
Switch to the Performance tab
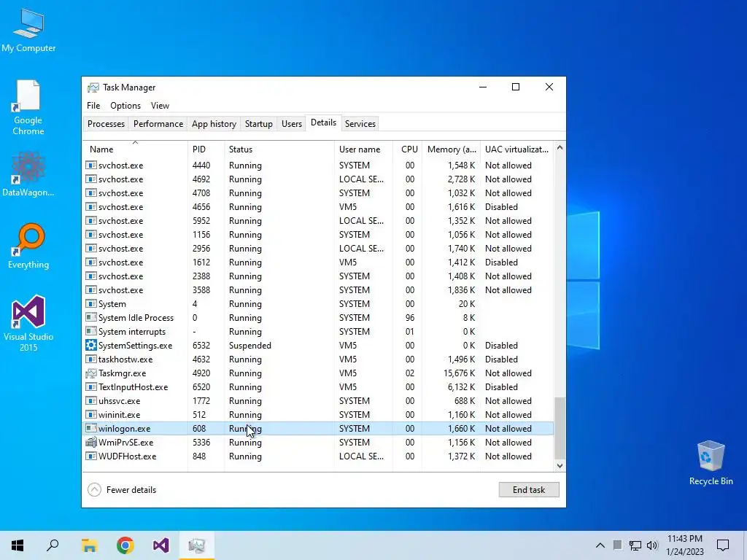[158, 124]
